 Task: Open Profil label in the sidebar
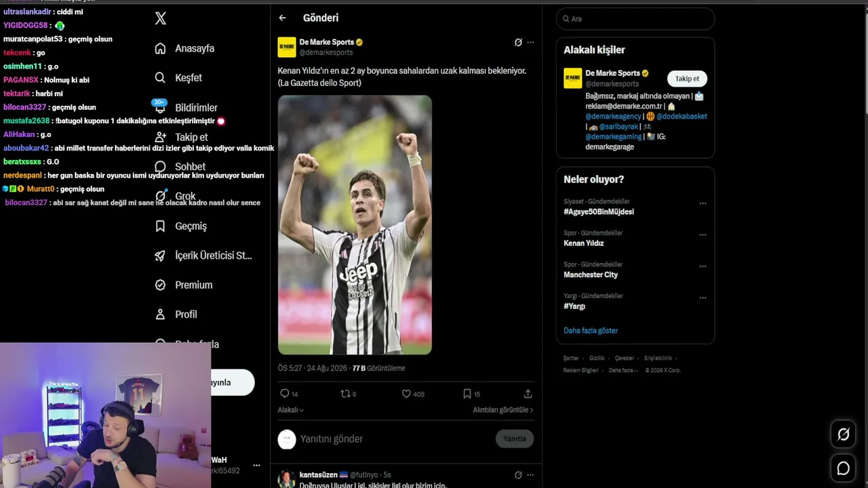(x=186, y=314)
